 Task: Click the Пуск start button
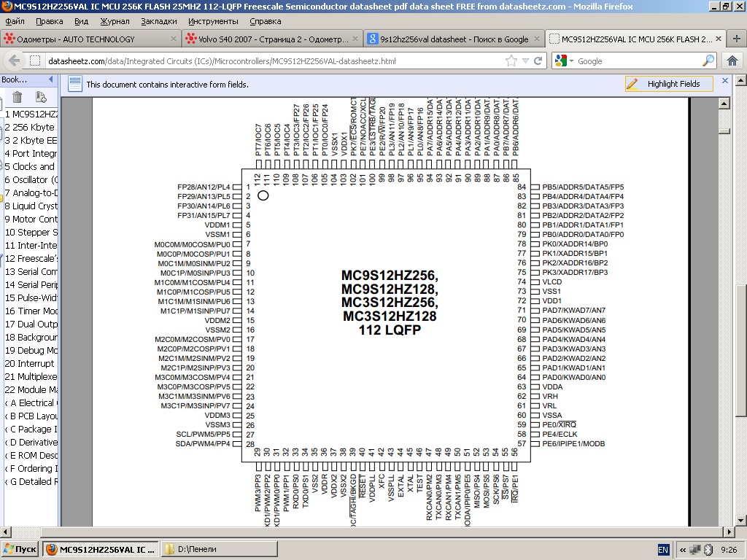tap(20, 549)
